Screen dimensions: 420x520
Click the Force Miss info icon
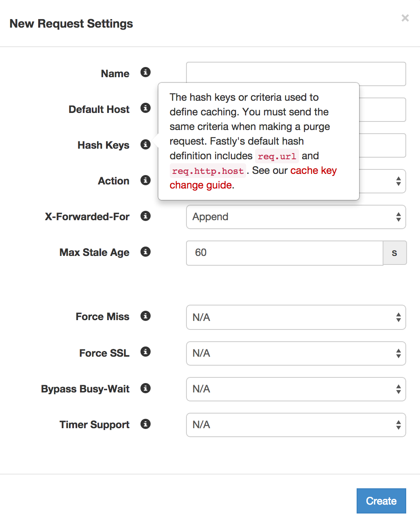(x=145, y=316)
